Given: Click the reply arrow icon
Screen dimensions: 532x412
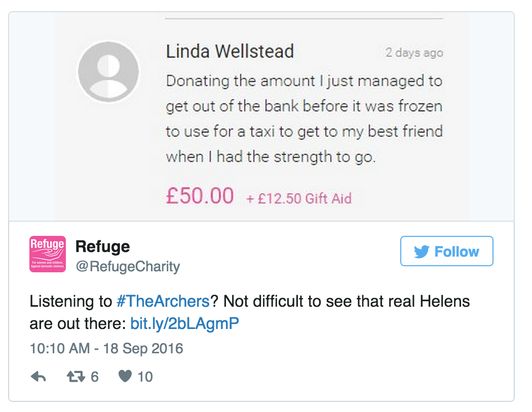Looking at the screenshot, I should (38, 377).
